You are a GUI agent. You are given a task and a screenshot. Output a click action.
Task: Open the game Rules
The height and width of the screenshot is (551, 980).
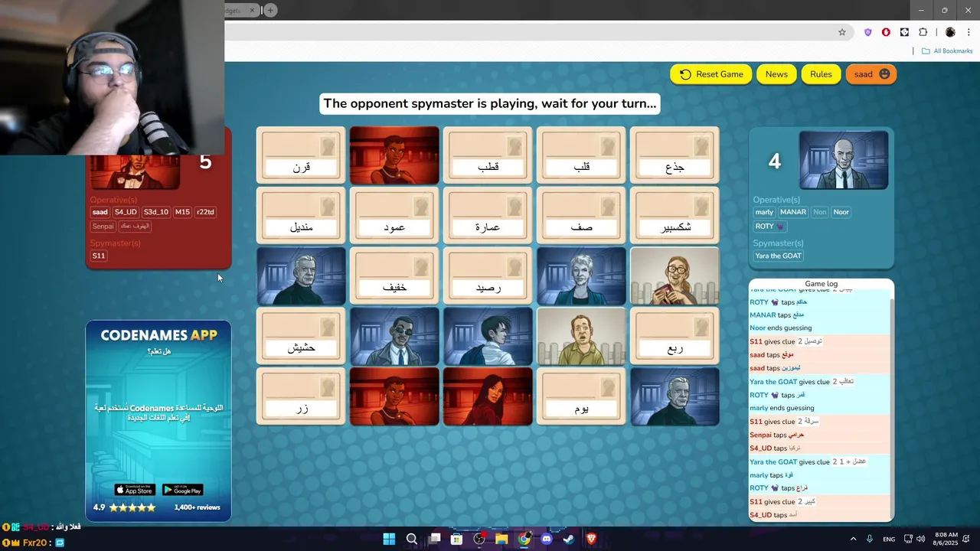[x=821, y=74]
